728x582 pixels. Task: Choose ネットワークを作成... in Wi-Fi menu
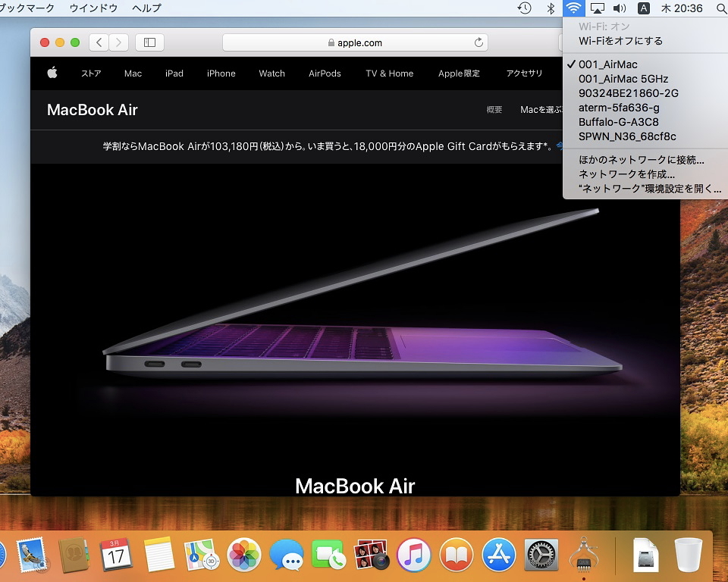[x=645, y=174]
